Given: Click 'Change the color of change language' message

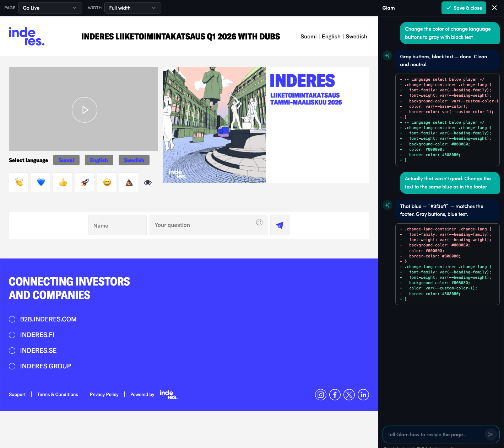Looking at the screenshot, I should [450, 33].
